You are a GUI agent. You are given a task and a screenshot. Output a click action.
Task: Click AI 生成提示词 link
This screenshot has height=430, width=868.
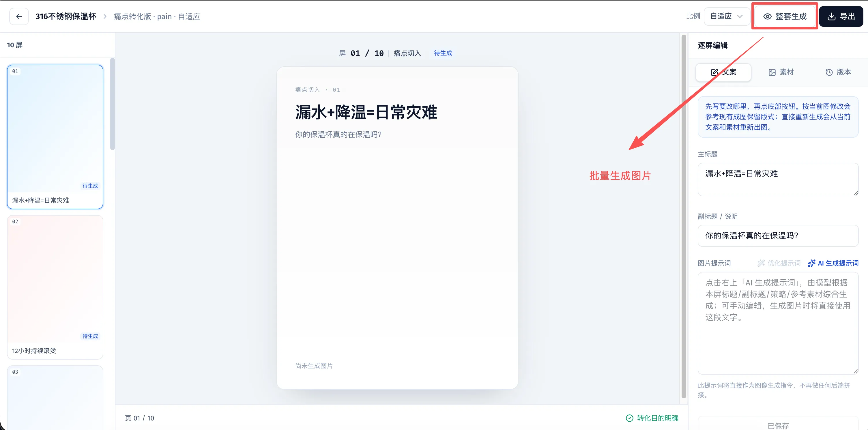tap(833, 263)
